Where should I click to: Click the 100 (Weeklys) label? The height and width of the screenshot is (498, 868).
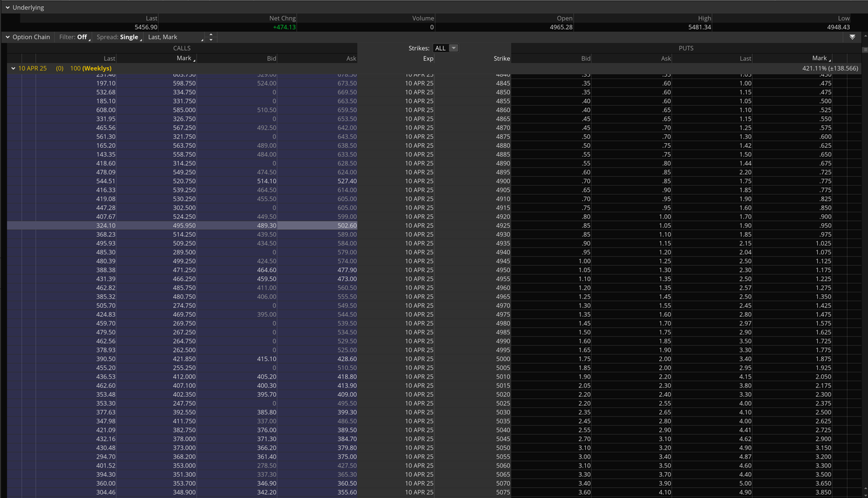pos(90,68)
